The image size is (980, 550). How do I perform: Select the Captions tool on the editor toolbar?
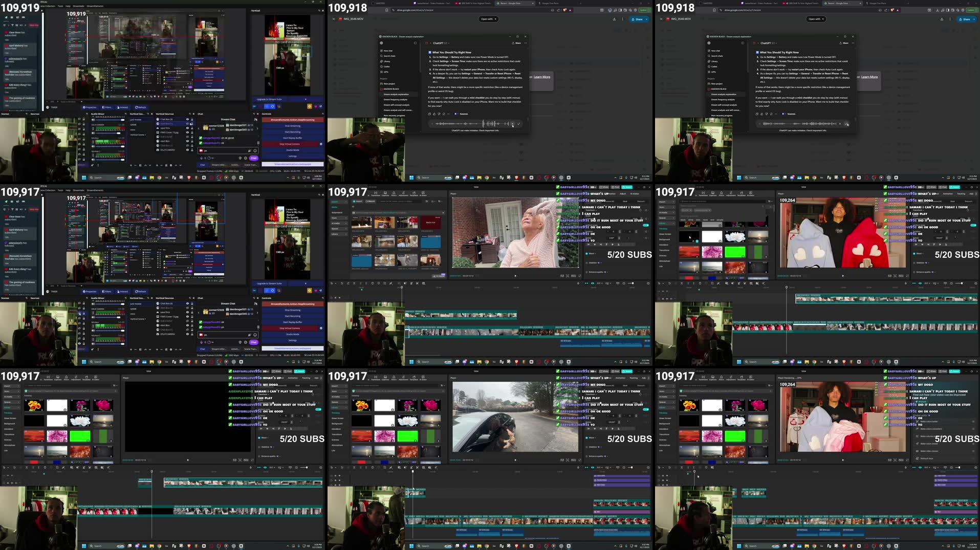point(385,193)
